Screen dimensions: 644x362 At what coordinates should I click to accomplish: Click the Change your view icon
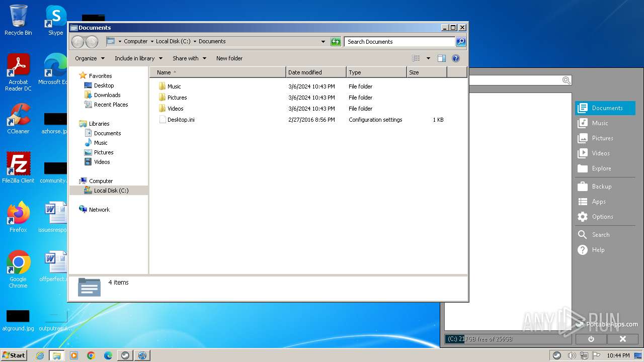tap(416, 58)
